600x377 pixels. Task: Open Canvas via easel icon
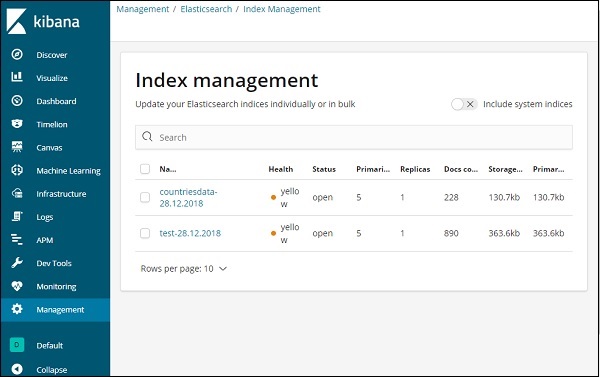pyautogui.click(x=17, y=147)
